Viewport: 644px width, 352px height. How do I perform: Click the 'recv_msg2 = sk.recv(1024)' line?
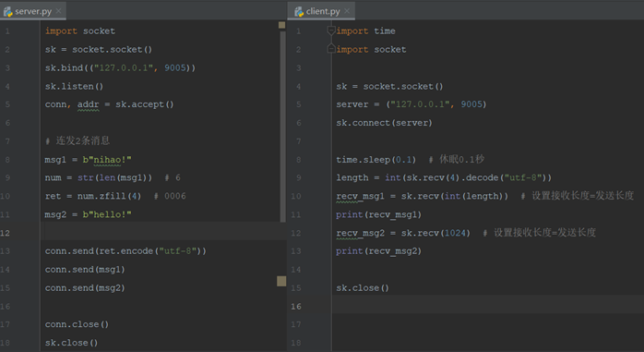[x=403, y=233]
